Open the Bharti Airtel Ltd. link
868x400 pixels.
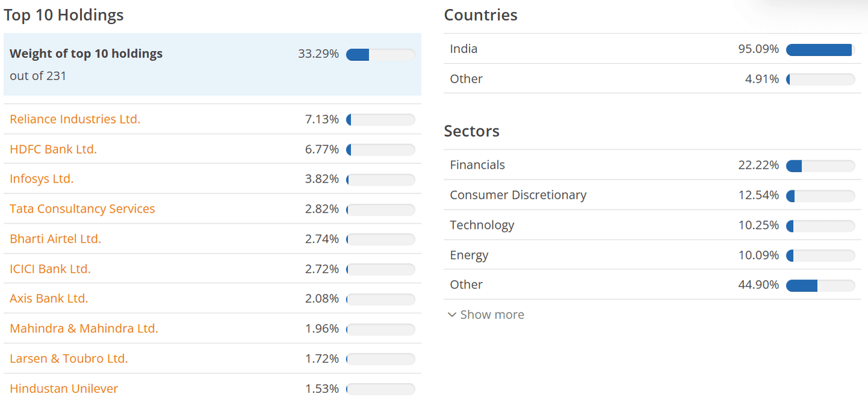[x=55, y=239]
